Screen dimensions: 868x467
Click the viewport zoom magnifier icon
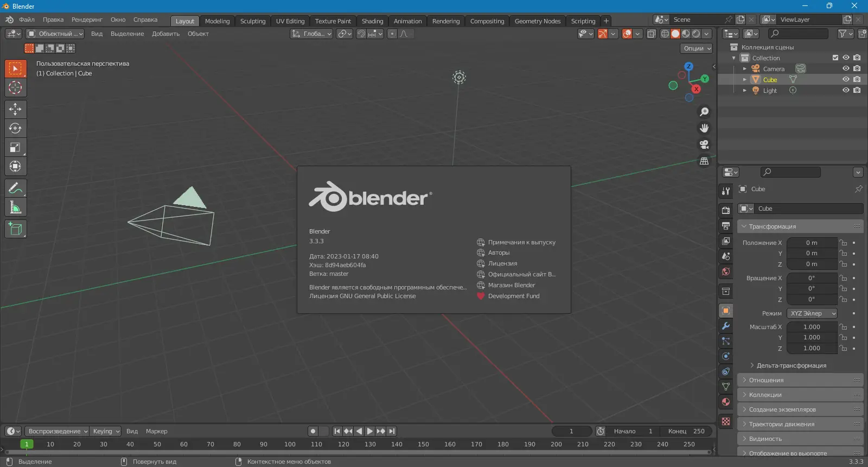704,112
